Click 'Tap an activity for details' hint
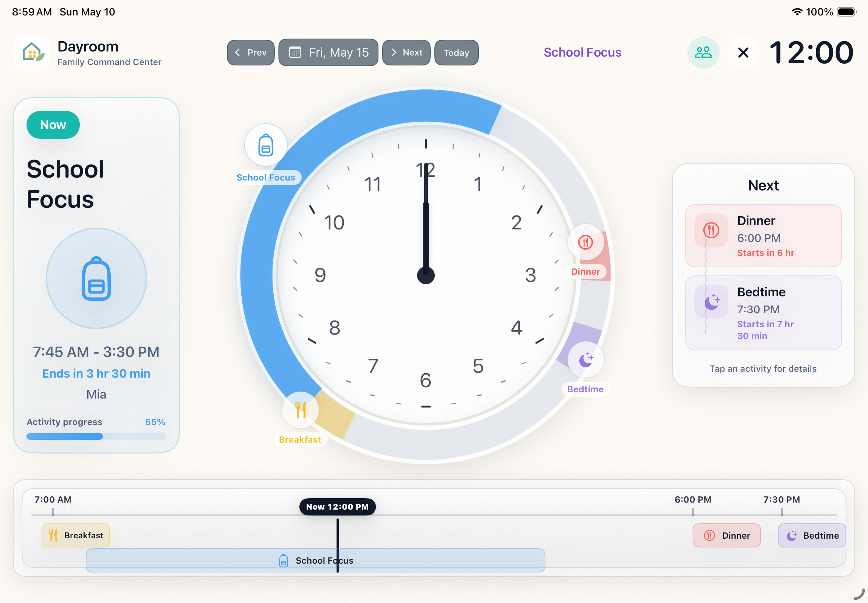The image size is (868, 603). pyautogui.click(x=763, y=369)
